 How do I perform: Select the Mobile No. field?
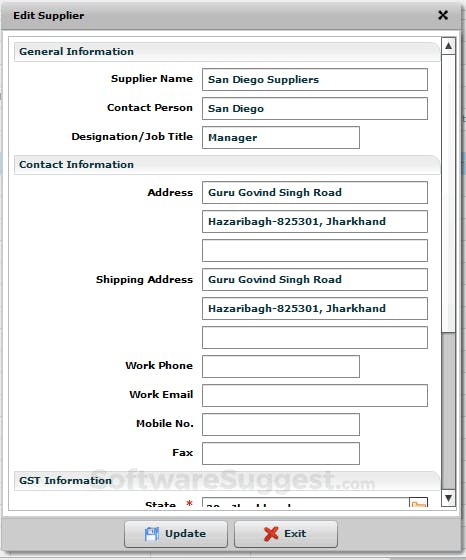pos(281,424)
